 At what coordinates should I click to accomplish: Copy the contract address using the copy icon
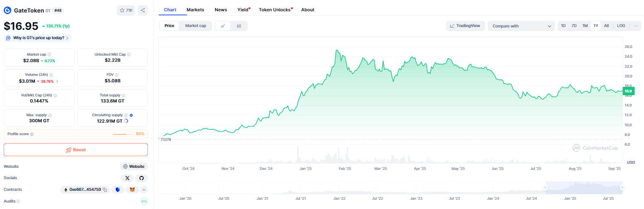(x=105, y=190)
